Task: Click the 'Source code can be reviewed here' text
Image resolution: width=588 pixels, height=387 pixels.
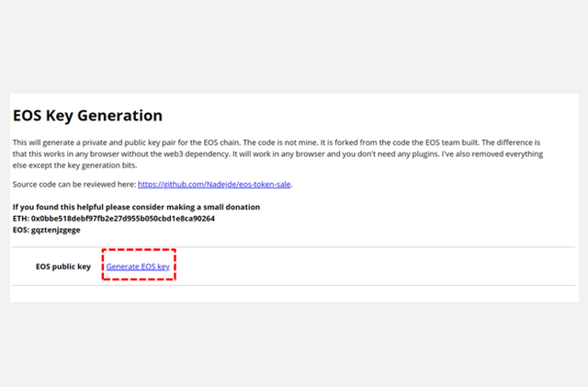Action: click(x=74, y=184)
